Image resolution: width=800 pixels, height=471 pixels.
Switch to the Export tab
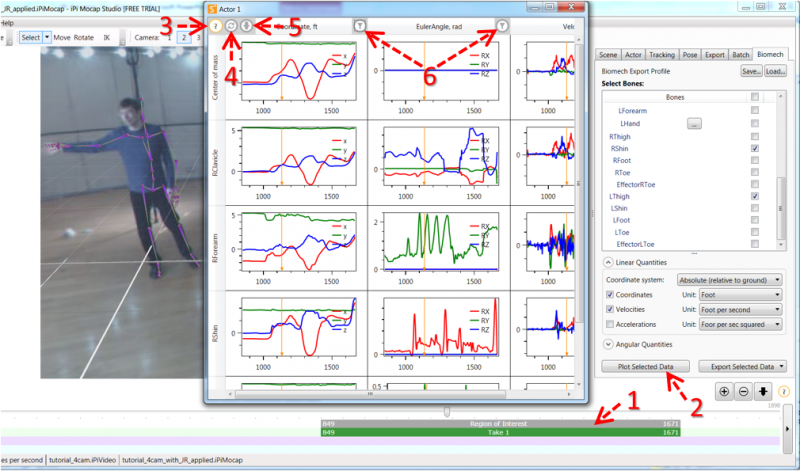point(714,55)
